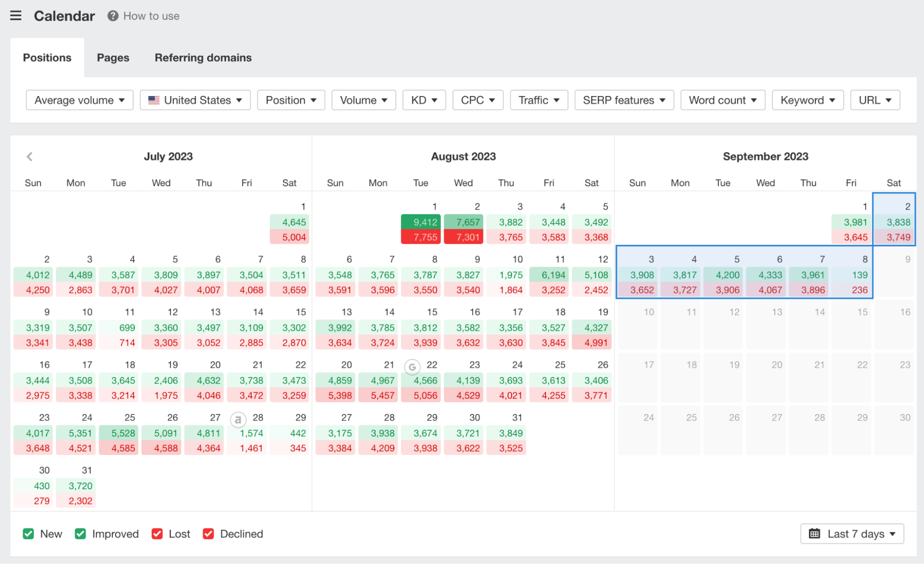
Task: Click the How to use link
Action: [x=151, y=16]
